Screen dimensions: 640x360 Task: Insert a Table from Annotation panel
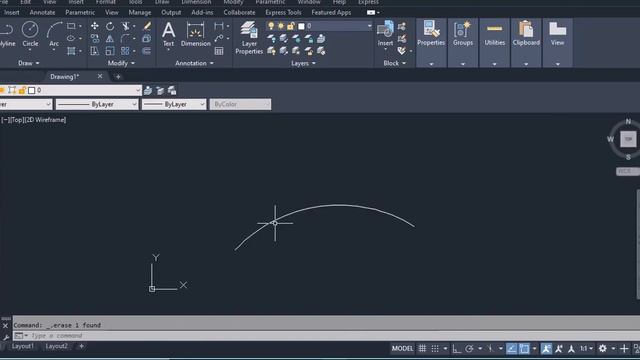tap(219, 51)
